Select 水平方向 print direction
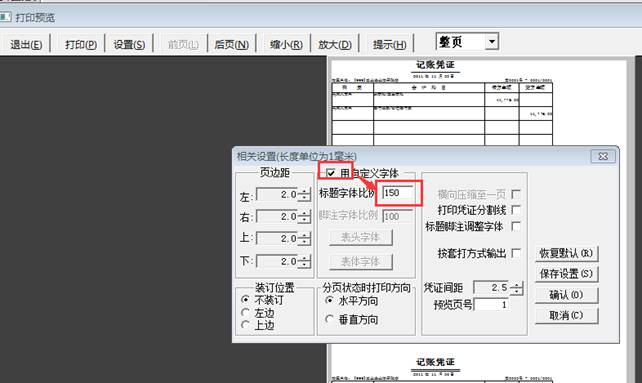Screen dimensions: 642x383 [329, 301]
